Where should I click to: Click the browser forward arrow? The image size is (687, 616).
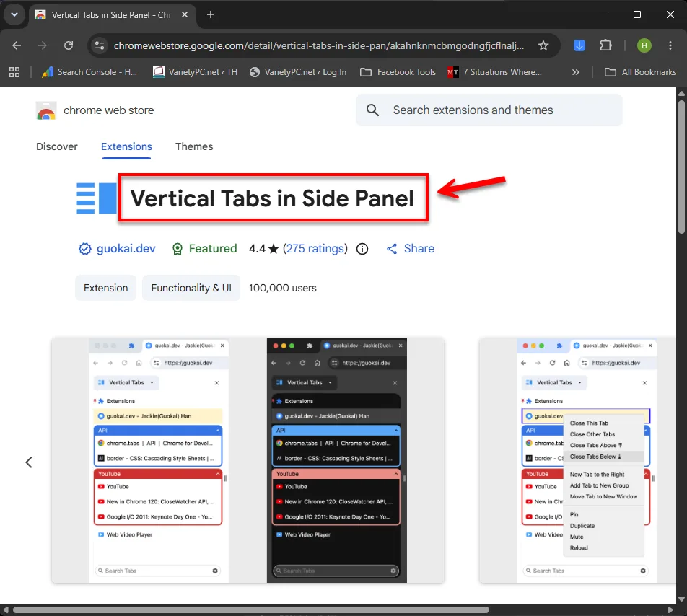tap(42, 45)
